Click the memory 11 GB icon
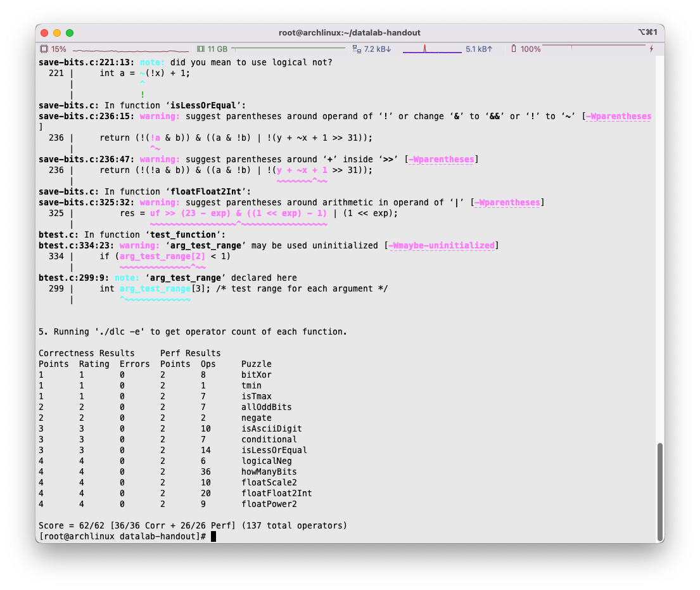 (201, 49)
